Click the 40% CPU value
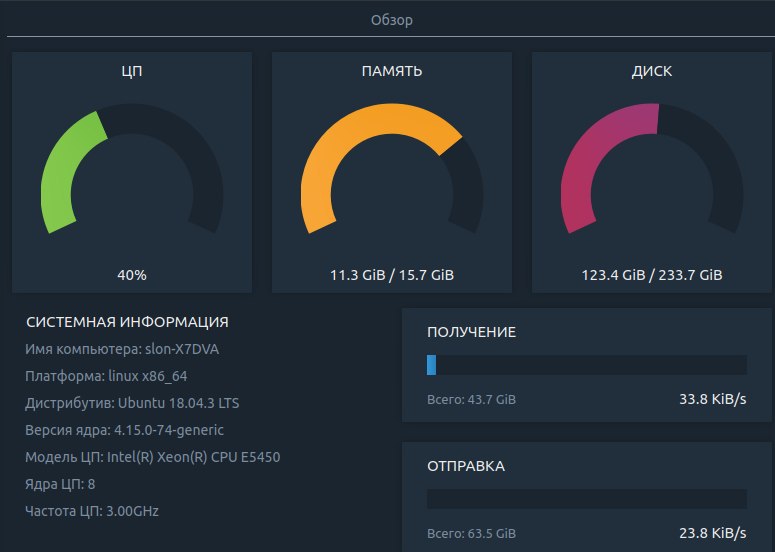 132,275
